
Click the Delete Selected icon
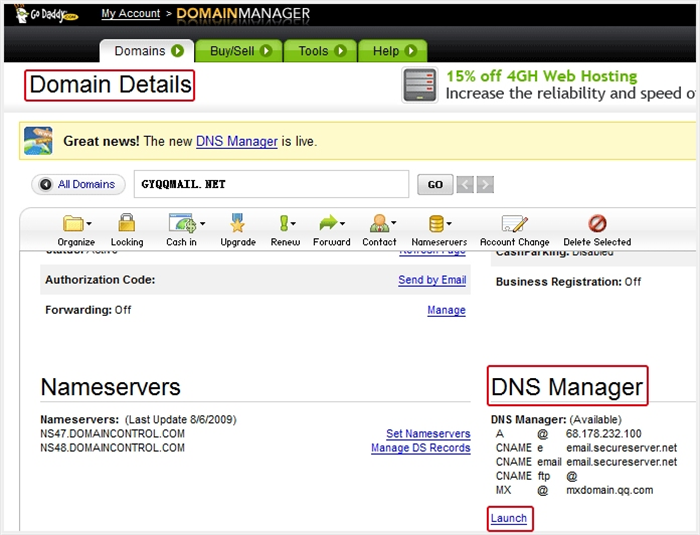(x=597, y=224)
